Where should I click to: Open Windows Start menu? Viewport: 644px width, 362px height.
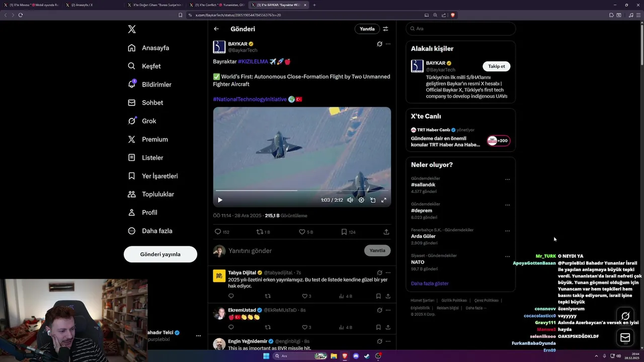point(266,356)
